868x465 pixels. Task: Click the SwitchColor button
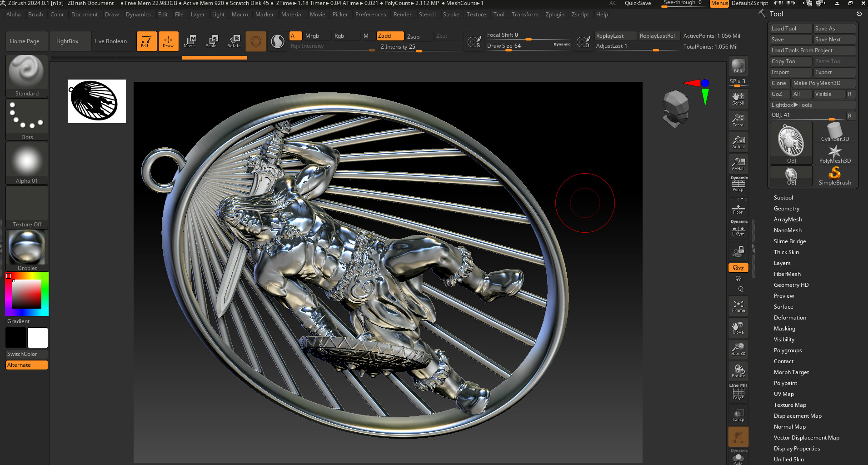coord(27,354)
